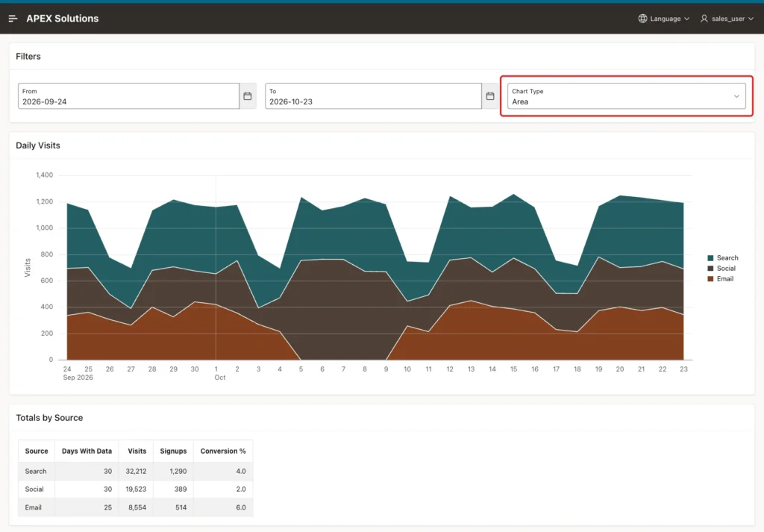Open the To date calendar picker

[490, 96]
